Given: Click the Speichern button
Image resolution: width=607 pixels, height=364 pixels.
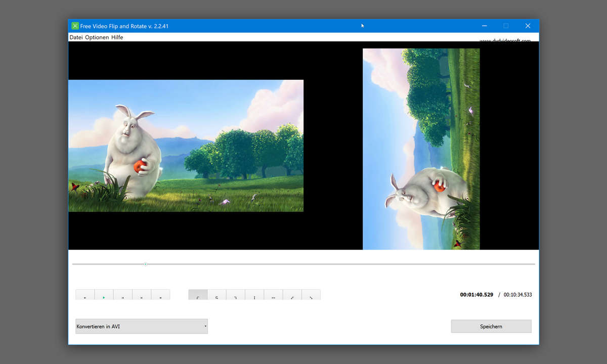Looking at the screenshot, I should click(x=491, y=327).
